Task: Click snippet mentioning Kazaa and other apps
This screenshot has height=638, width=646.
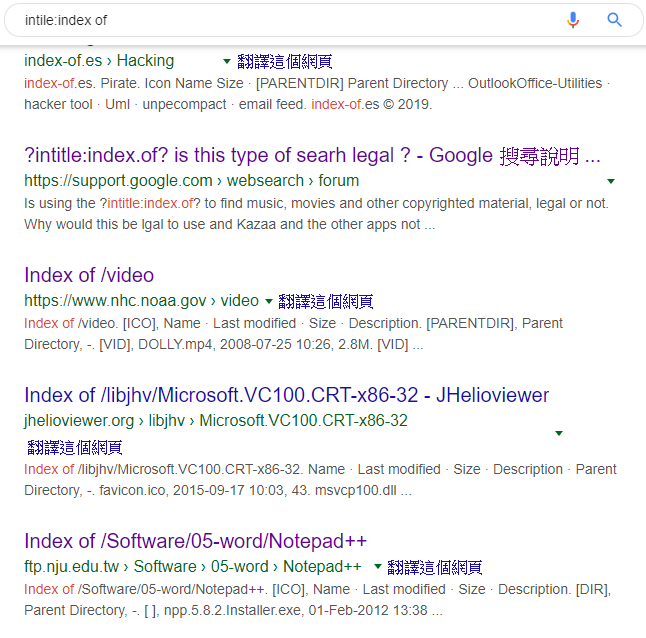Action: tap(316, 214)
